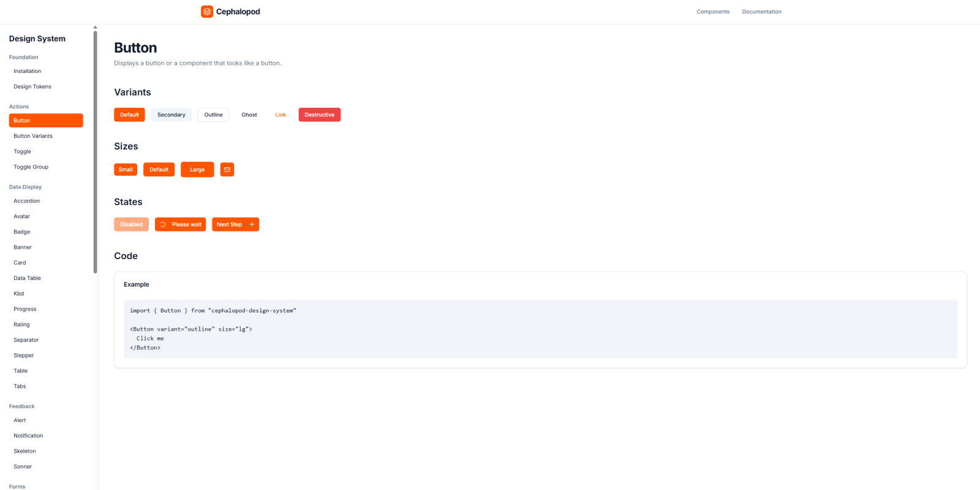Select Sonner in the sidebar

tap(46, 467)
